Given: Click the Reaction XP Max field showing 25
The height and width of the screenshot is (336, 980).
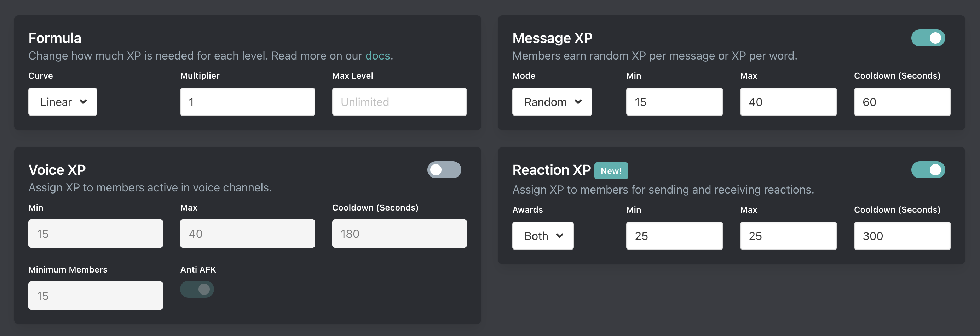Looking at the screenshot, I should (x=788, y=235).
